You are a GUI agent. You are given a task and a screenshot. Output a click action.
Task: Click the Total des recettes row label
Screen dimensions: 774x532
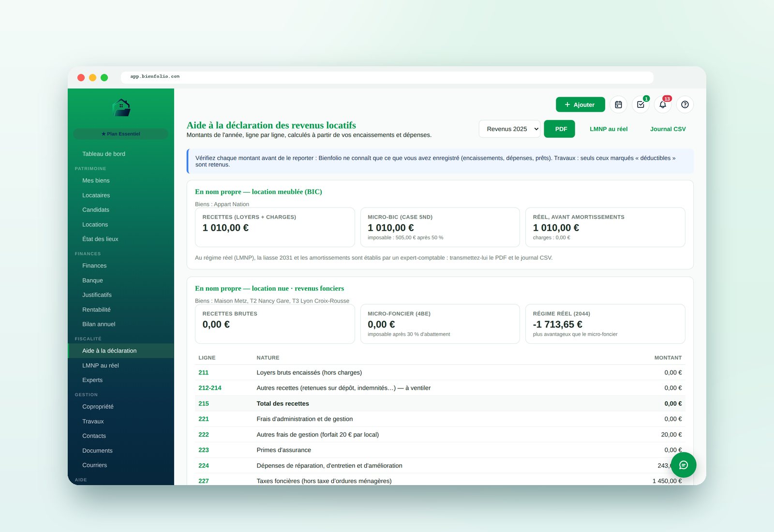(283, 403)
